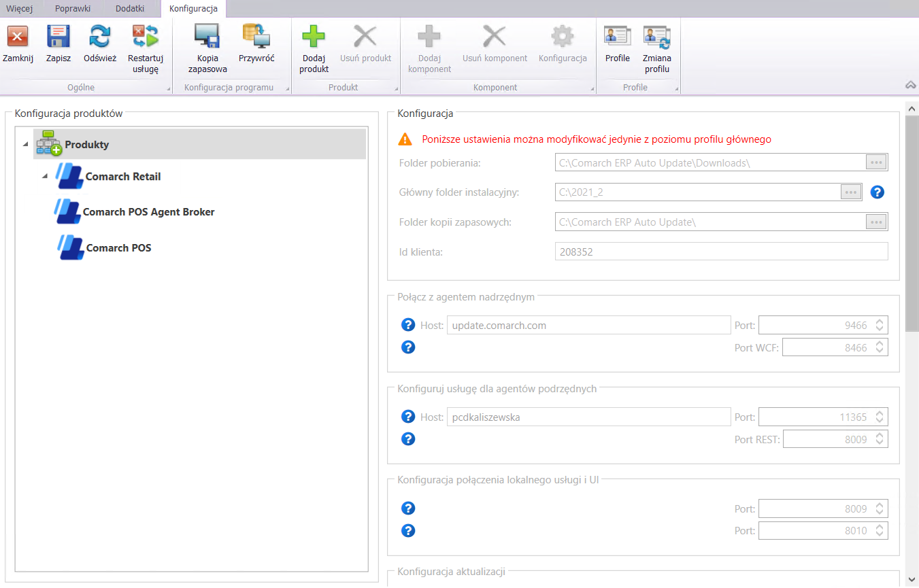This screenshot has height=588, width=919.
Task: Restore configuration with Przywróć icon
Action: tap(256, 36)
